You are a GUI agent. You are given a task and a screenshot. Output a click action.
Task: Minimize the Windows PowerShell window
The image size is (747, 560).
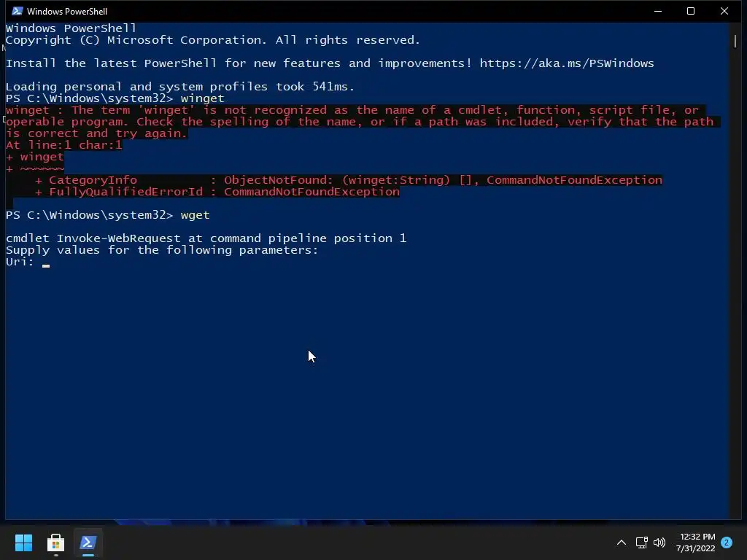pyautogui.click(x=658, y=11)
